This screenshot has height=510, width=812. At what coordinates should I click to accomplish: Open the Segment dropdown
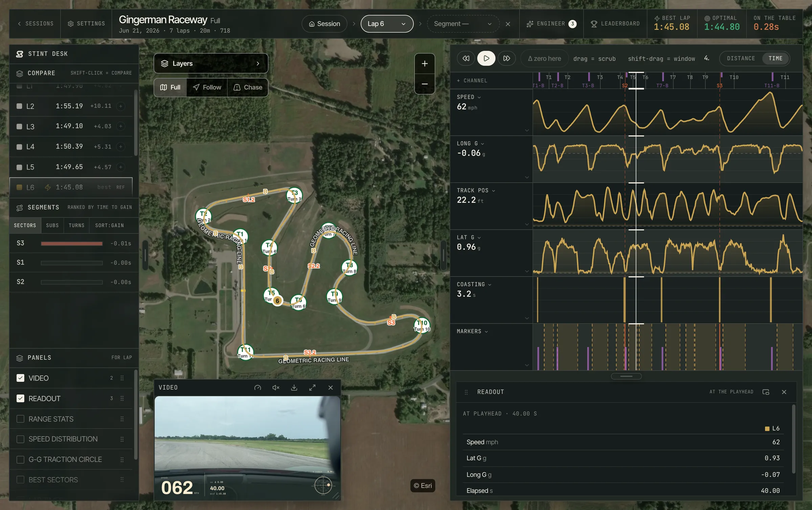(463, 24)
